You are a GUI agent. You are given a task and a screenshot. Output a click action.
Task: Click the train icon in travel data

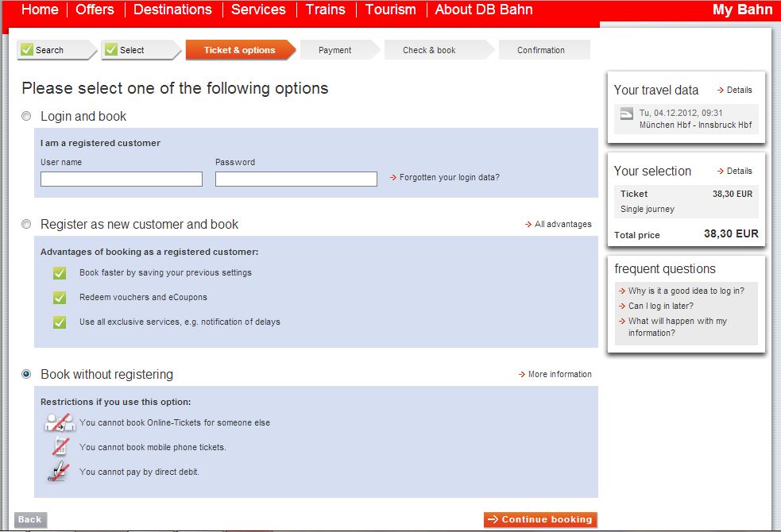626,114
